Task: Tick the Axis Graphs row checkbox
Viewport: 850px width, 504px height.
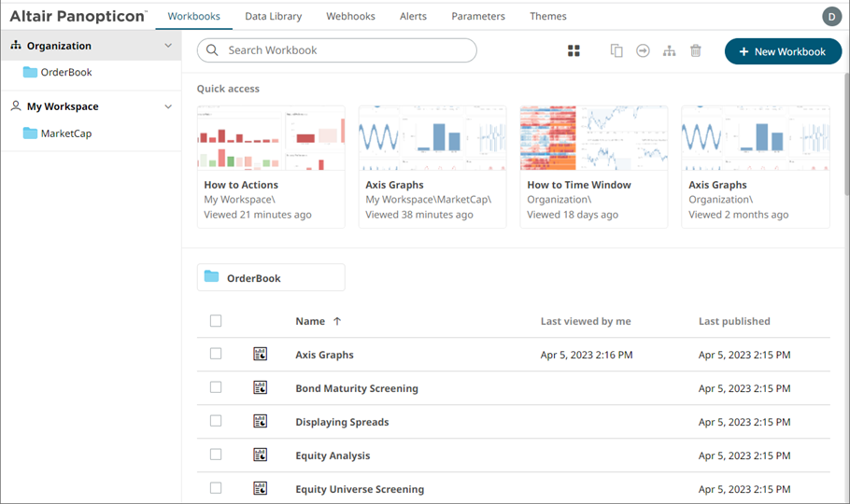Action: [216, 354]
